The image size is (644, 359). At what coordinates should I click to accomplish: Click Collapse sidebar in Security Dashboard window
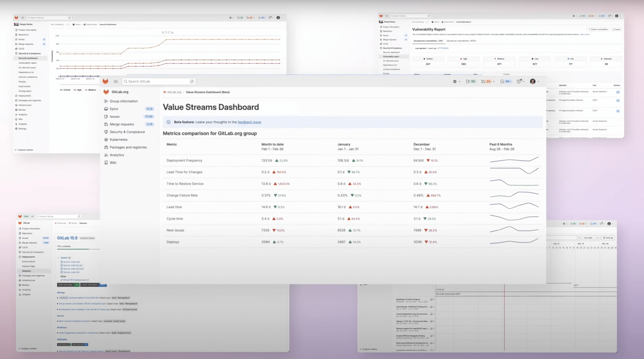(24, 150)
